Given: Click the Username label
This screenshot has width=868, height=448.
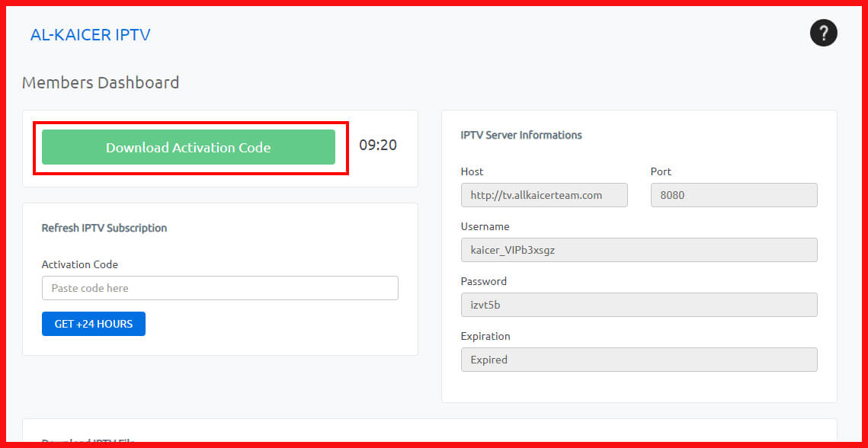Looking at the screenshot, I should click(x=485, y=226).
